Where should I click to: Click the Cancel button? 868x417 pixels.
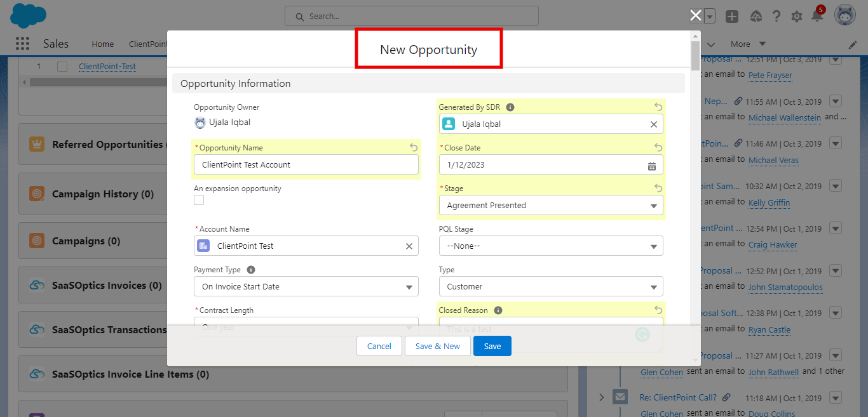(x=379, y=346)
